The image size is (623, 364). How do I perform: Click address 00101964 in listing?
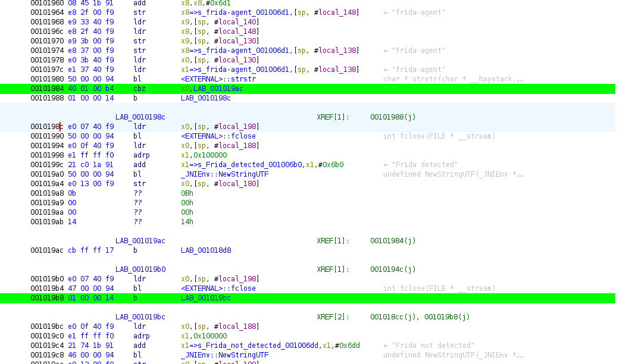(x=47, y=12)
